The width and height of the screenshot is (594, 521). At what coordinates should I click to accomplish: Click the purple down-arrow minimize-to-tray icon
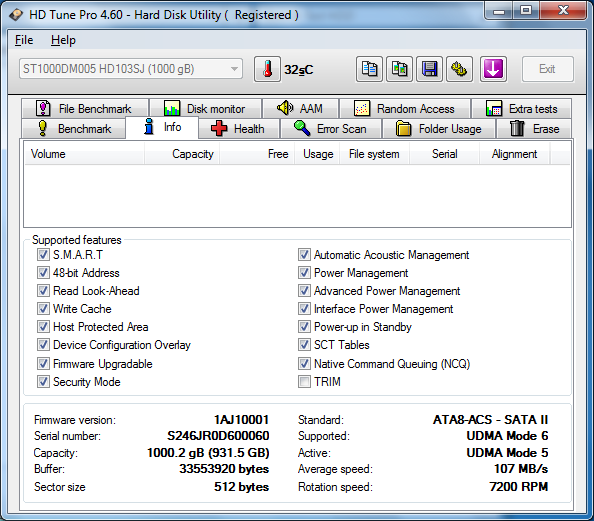(493, 69)
